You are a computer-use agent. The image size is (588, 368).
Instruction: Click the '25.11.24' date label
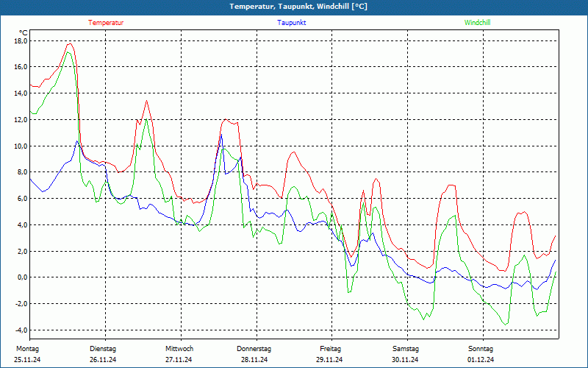click(27, 360)
